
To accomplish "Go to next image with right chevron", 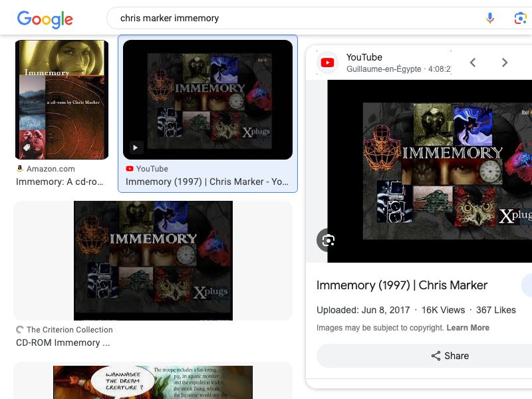I will click(505, 63).
